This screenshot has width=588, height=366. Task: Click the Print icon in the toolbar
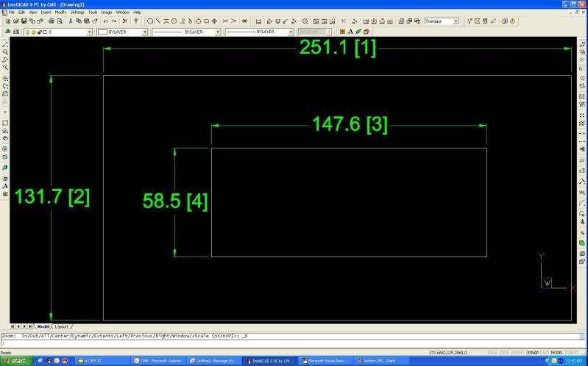coord(50,21)
